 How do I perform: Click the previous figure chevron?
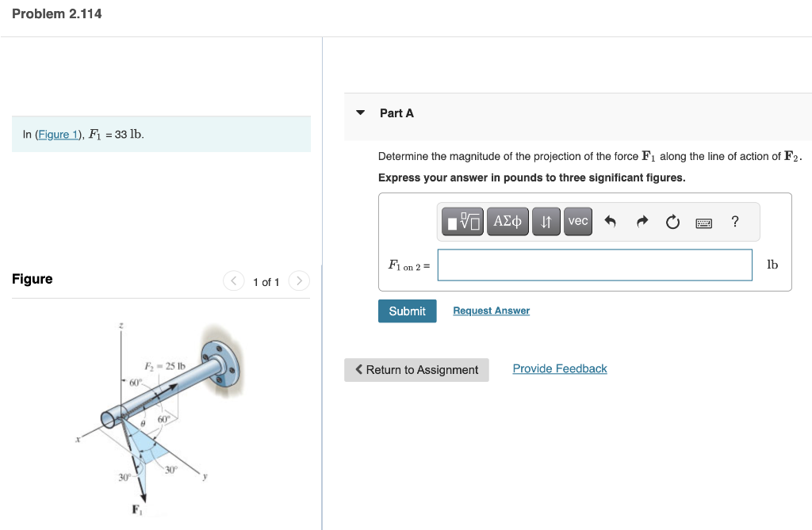coord(233,281)
